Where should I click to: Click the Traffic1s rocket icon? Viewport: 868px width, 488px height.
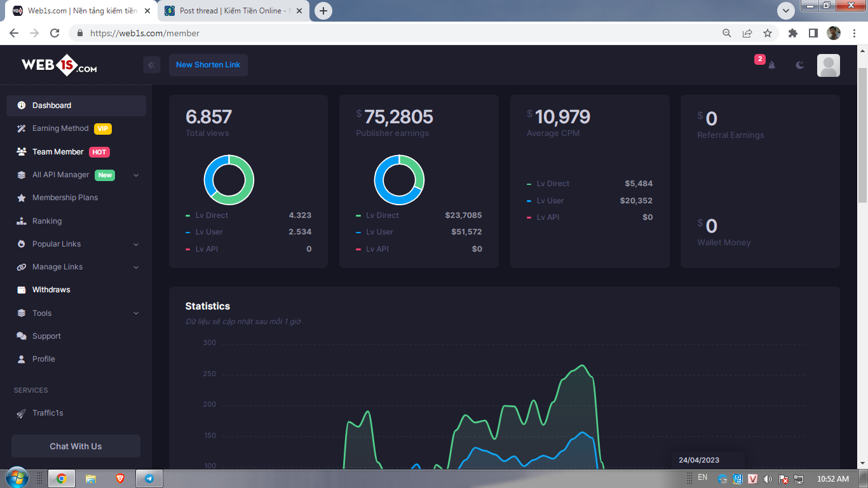click(21, 413)
